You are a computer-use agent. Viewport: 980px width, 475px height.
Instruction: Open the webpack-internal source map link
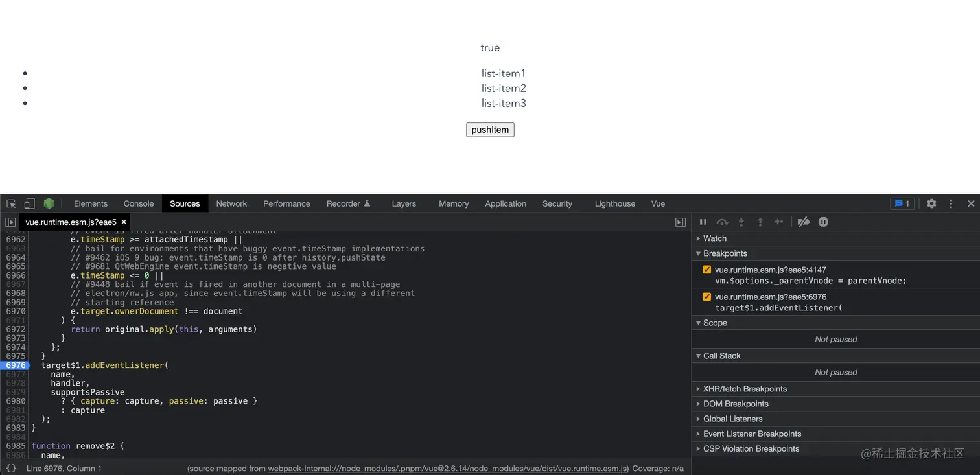447,468
